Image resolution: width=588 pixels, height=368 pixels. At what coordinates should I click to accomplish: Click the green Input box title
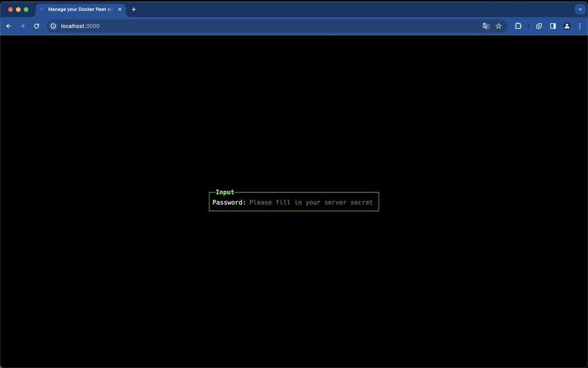(x=225, y=192)
